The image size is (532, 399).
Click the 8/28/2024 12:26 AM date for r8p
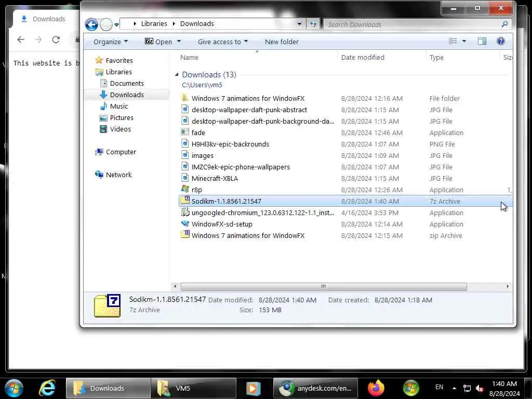(372, 190)
